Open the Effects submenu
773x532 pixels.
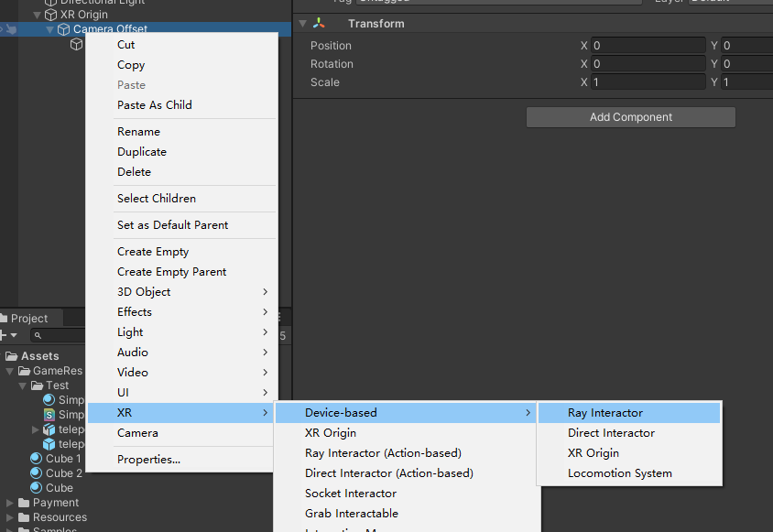(182, 312)
